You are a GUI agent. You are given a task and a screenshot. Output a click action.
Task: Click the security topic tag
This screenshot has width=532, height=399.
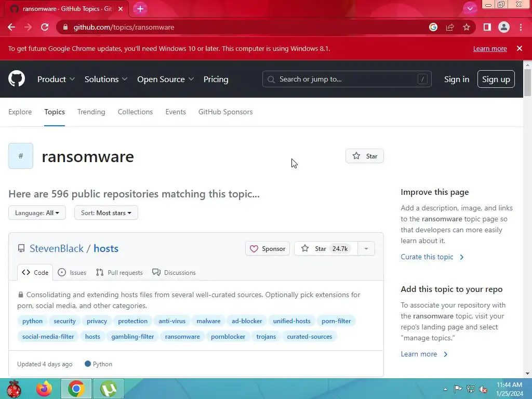pyautogui.click(x=64, y=321)
